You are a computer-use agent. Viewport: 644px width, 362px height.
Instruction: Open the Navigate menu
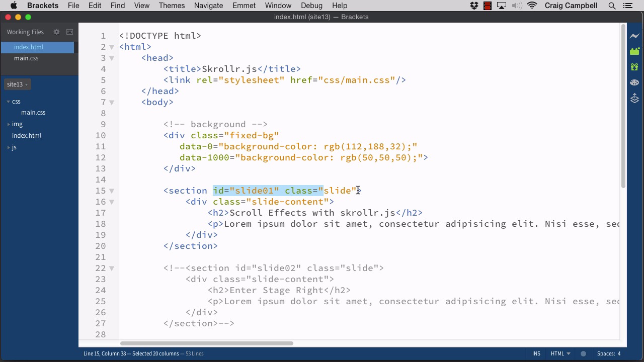208,6
